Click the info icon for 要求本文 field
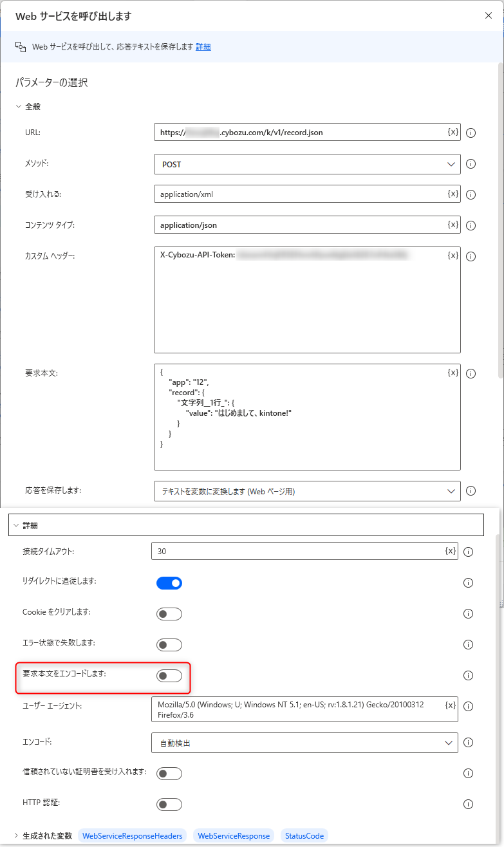This screenshot has height=847, width=504. (x=471, y=373)
